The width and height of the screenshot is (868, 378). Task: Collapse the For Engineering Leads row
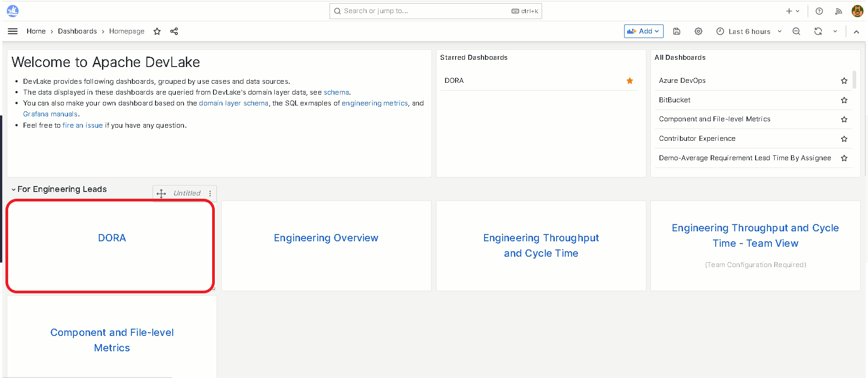[14, 189]
